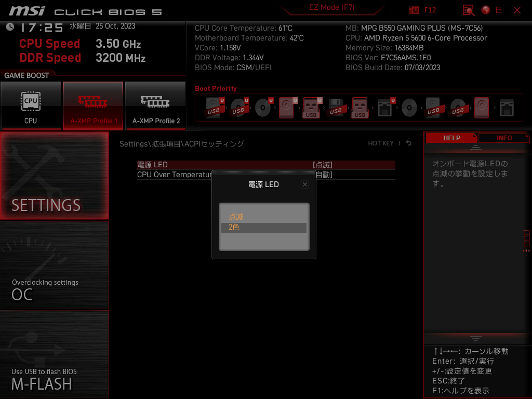Select the first USB device in Boot Priority
Screen dimensions: 532x399
(214, 107)
